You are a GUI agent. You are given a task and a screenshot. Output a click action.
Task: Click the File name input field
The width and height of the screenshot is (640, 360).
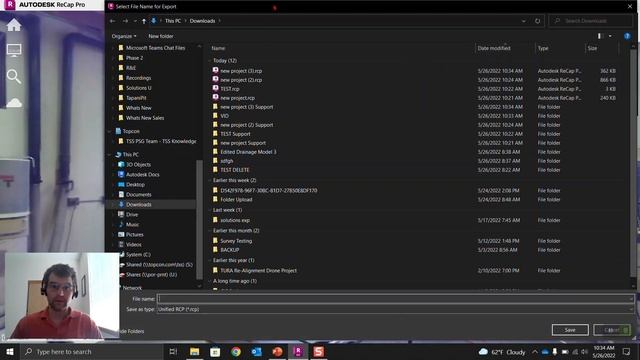395,299
